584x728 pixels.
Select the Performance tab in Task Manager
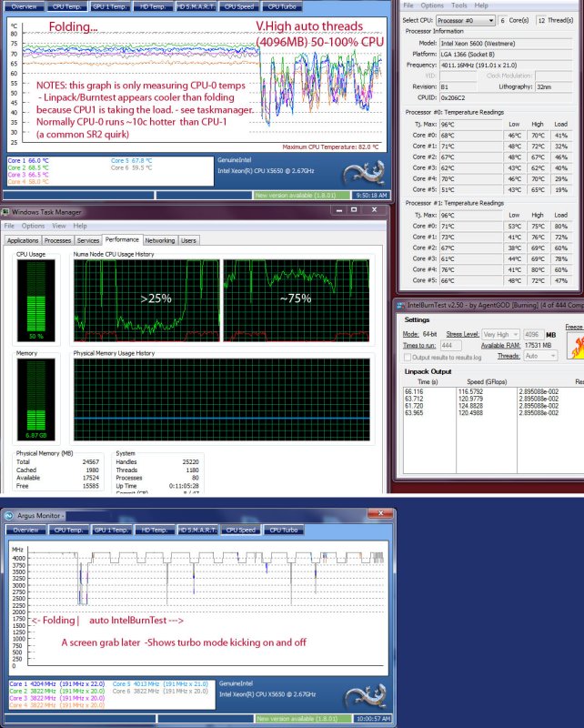(122, 239)
